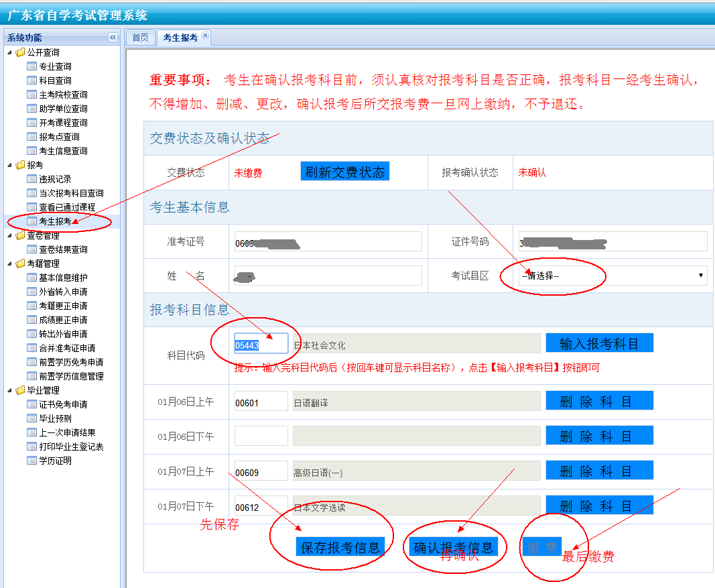Open 专业查询 in sidebar

click(x=55, y=66)
